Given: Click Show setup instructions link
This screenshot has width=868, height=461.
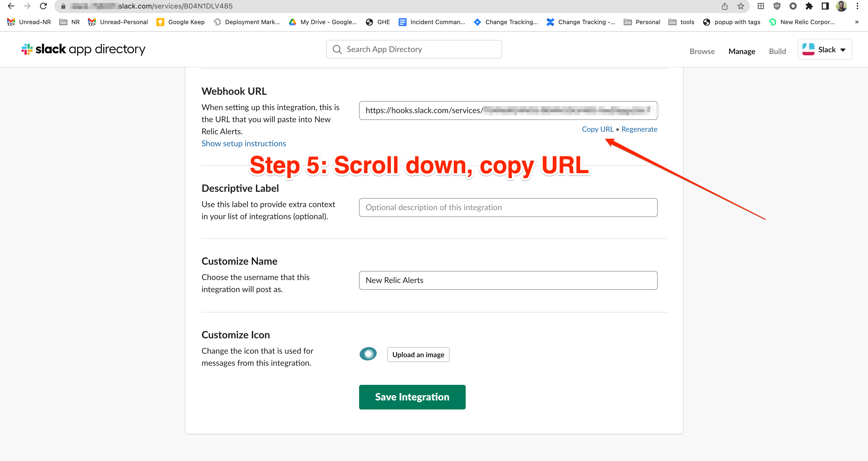Looking at the screenshot, I should [244, 144].
